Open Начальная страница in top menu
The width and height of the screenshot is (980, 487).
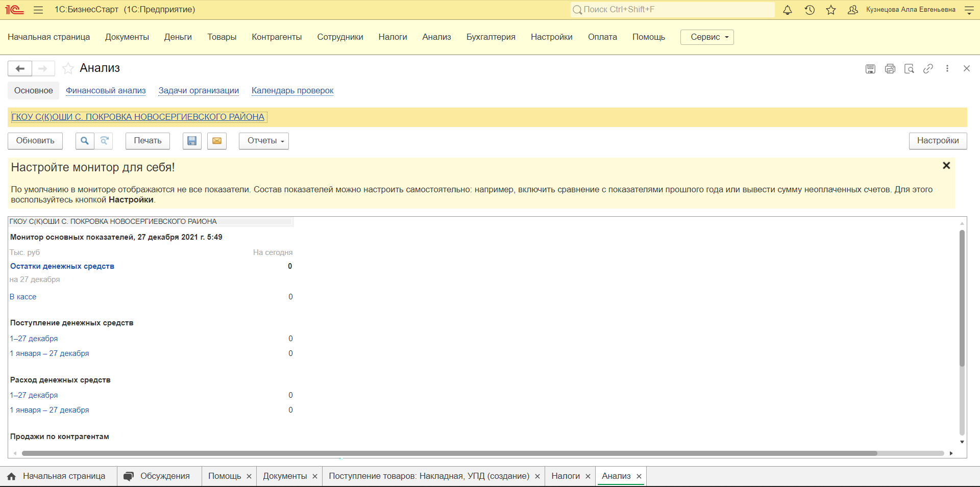point(49,37)
